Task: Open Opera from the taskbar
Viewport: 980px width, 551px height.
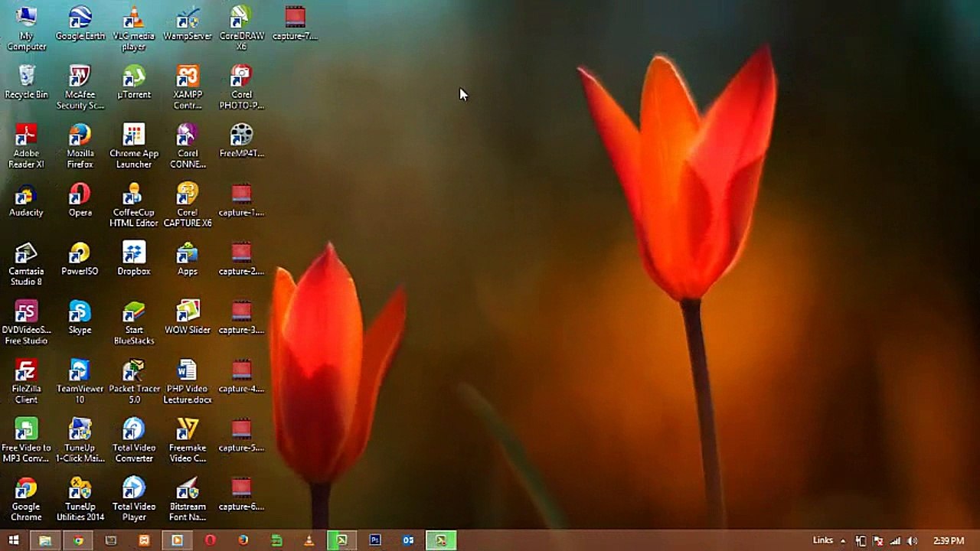Action: click(x=210, y=540)
